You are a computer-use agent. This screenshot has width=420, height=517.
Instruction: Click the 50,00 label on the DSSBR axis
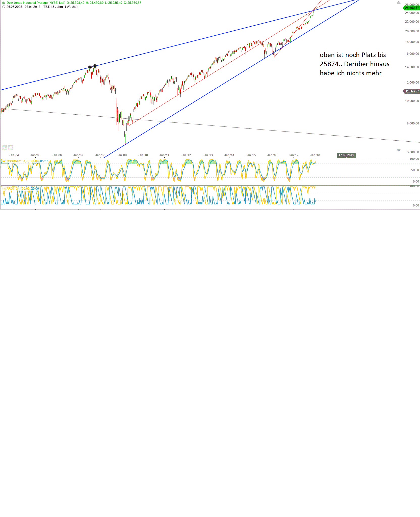click(x=415, y=170)
